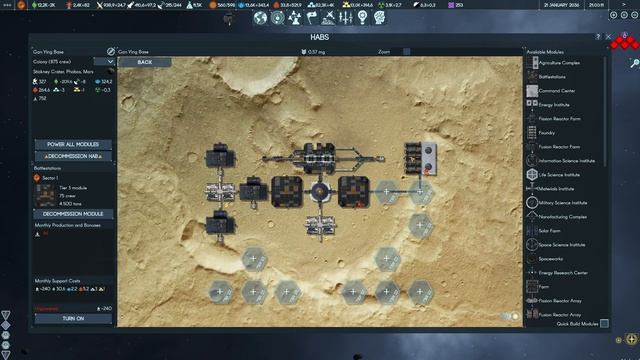Click the Available Modules list scrollbar
This screenshot has height=360, width=640.
pyautogui.click(x=605, y=112)
